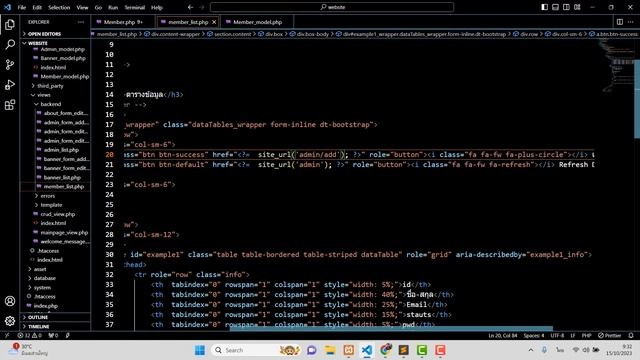Open the View menu

click(82, 7)
